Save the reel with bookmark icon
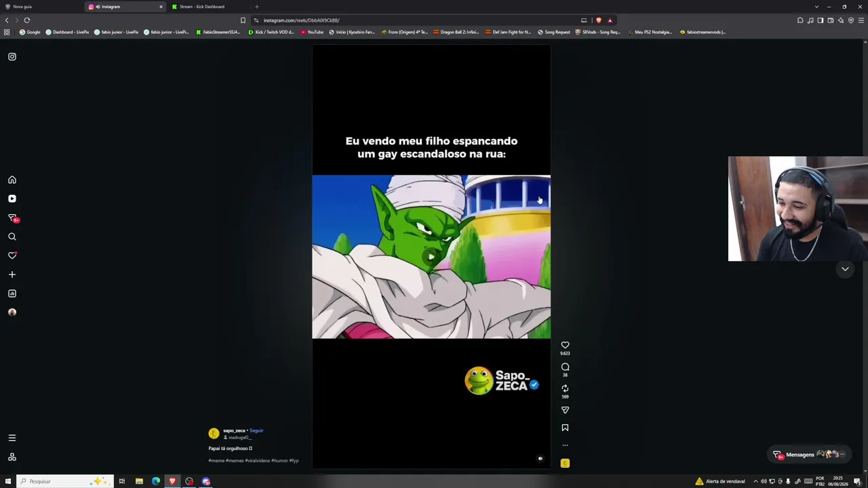 click(565, 428)
